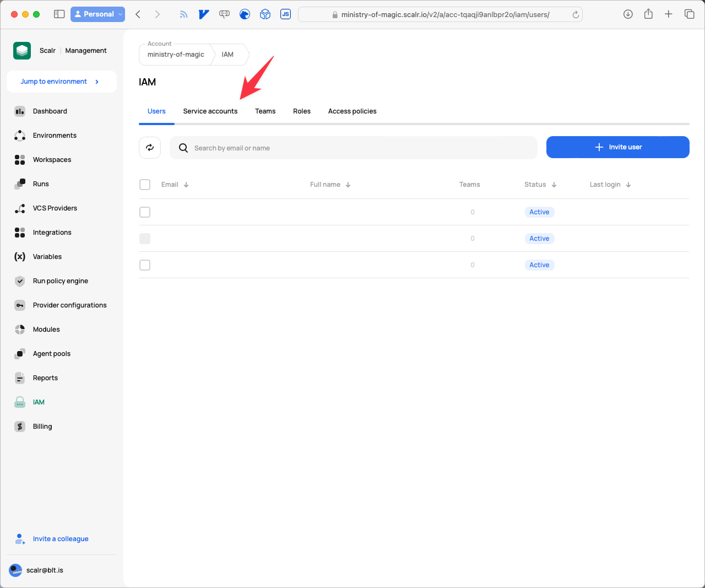The height and width of the screenshot is (588, 705).
Task: Sort by Status column arrow
Action: pyautogui.click(x=554, y=185)
